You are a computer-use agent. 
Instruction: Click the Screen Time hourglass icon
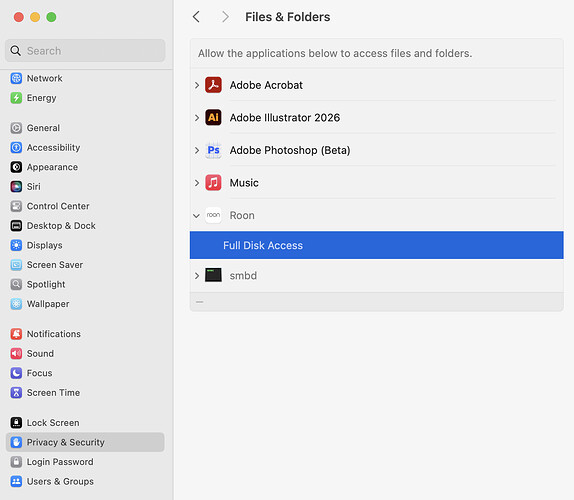coord(16,392)
